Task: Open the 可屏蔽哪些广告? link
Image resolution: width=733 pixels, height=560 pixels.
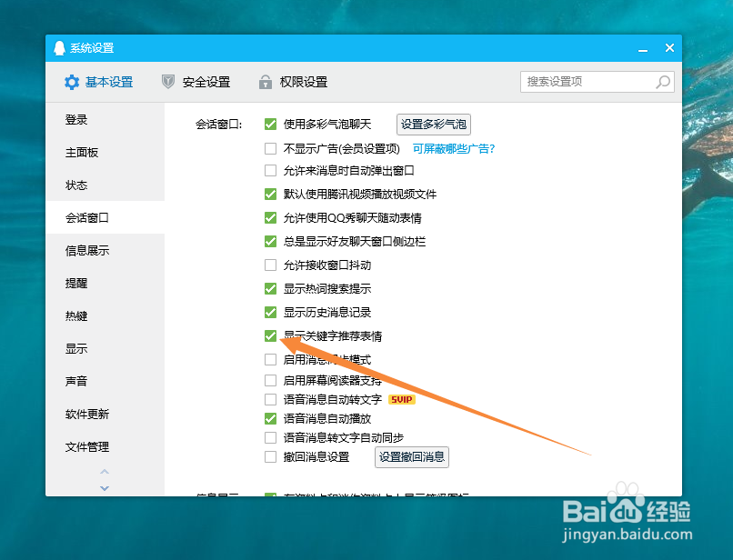Action: coord(453,147)
